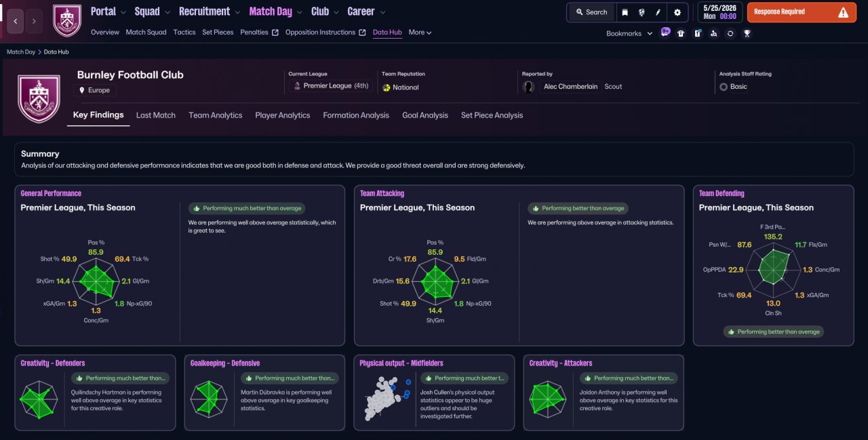The height and width of the screenshot is (440, 868).
Task: Open Set Pieces submenu item
Action: point(218,33)
